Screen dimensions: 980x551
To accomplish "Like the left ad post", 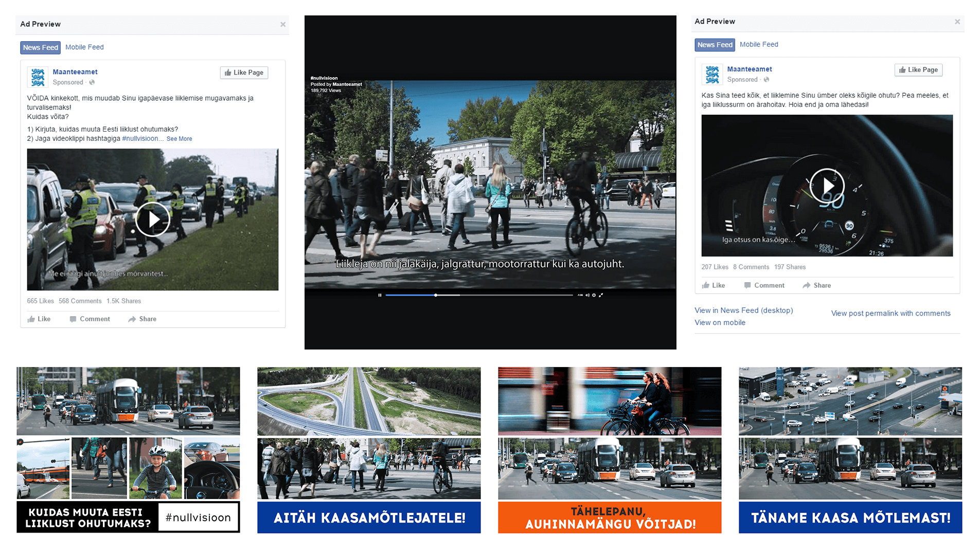I will pyautogui.click(x=39, y=319).
